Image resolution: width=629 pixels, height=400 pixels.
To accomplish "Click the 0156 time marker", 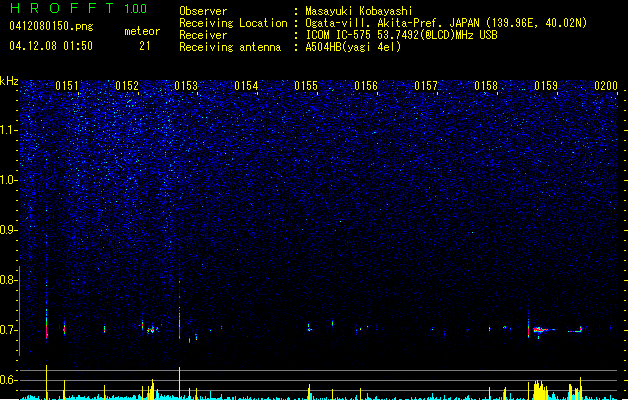I will [366, 86].
